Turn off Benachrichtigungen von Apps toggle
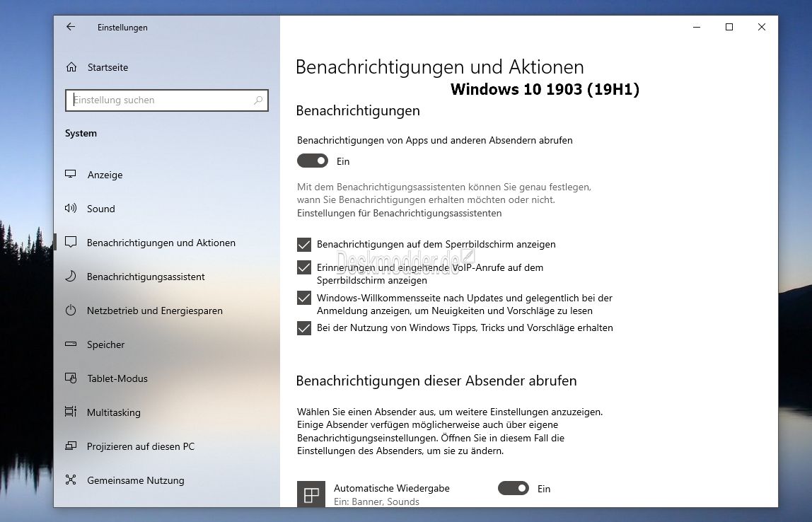This screenshot has width=812, height=522. (312, 161)
